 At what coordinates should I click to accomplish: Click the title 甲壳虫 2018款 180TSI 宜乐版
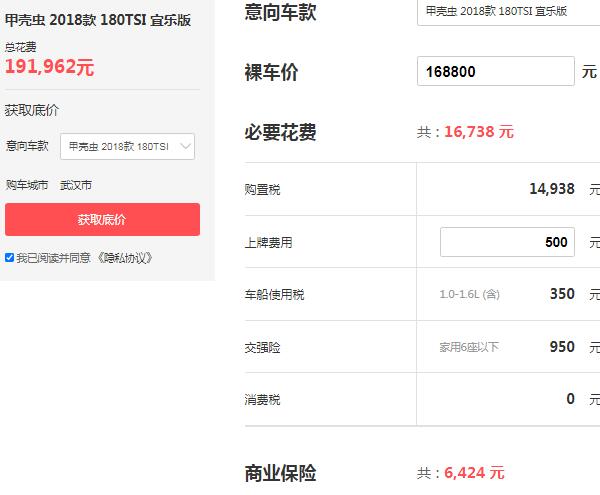[x=98, y=20]
